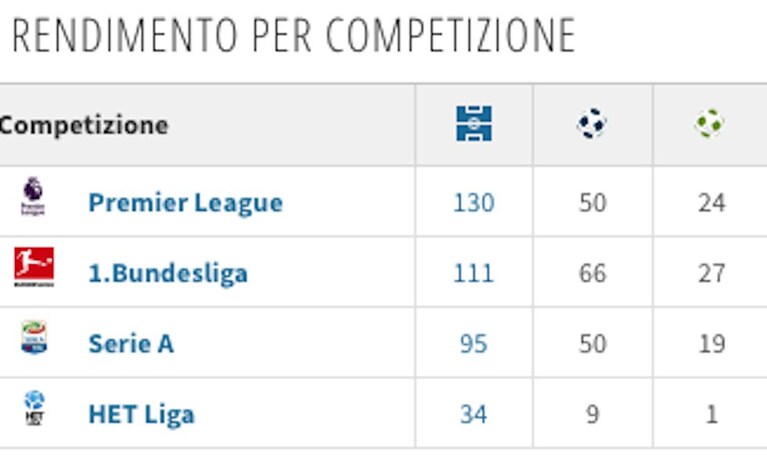Click the green football assists icon
Viewport: 767px width, 468px height.
tap(709, 123)
